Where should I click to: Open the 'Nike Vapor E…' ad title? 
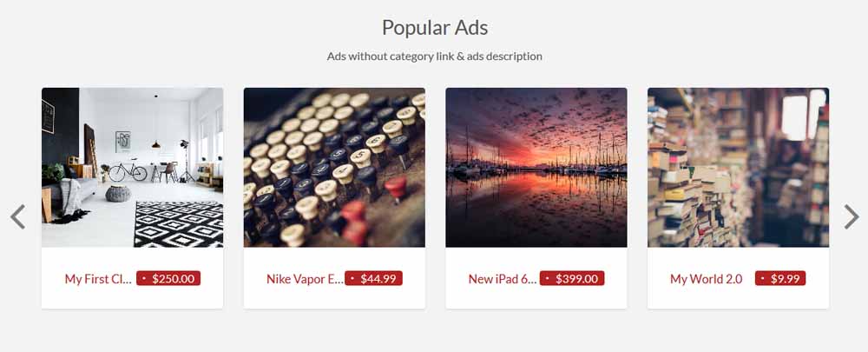[x=305, y=279]
